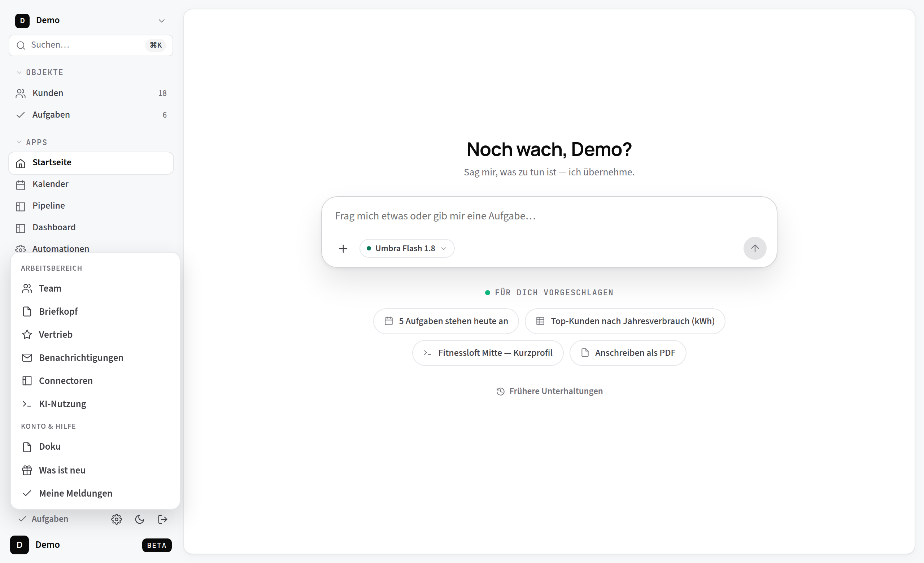Click the 'Noch wach, Demo?' heading
Image resolution: width=924 pixels, height=563 pixels.
(x=549, y=149)
